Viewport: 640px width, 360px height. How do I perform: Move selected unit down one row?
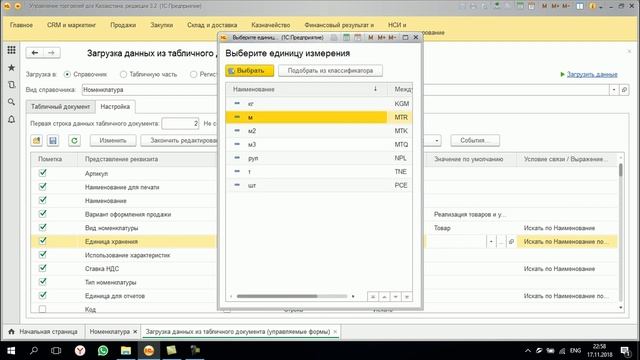[396, 297]
